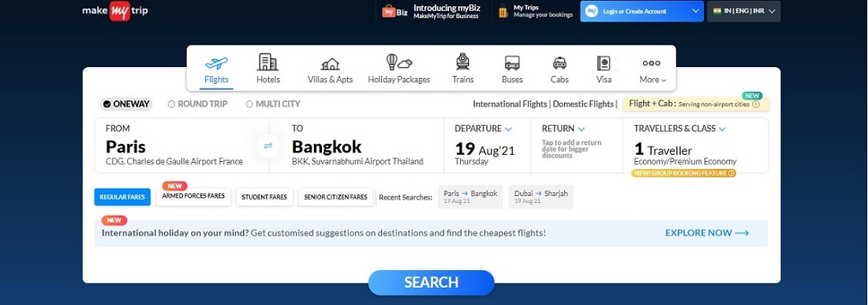The image size is (868, 305).
Task: Open the Cabs taxi icon
Action: pos(559,63)
